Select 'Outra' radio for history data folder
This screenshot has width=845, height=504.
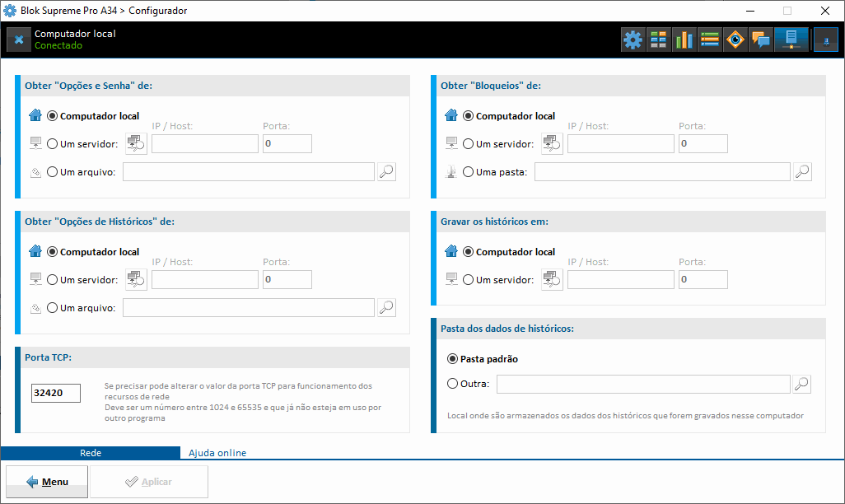coord(452,384)
